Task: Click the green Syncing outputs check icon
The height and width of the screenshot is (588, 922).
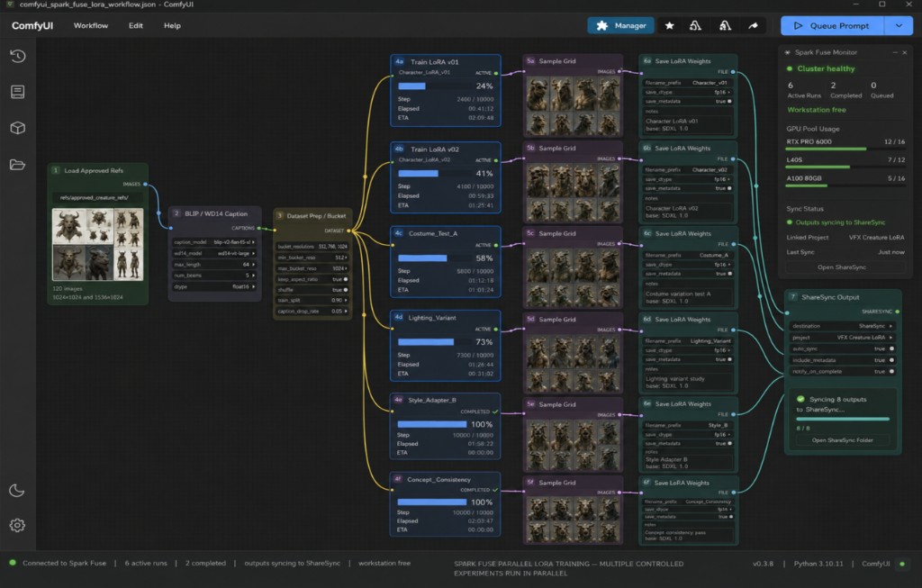Action: [800, 399]
